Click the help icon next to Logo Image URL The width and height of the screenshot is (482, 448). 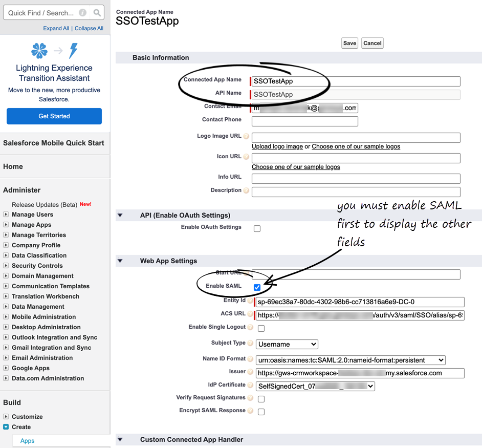246,136
